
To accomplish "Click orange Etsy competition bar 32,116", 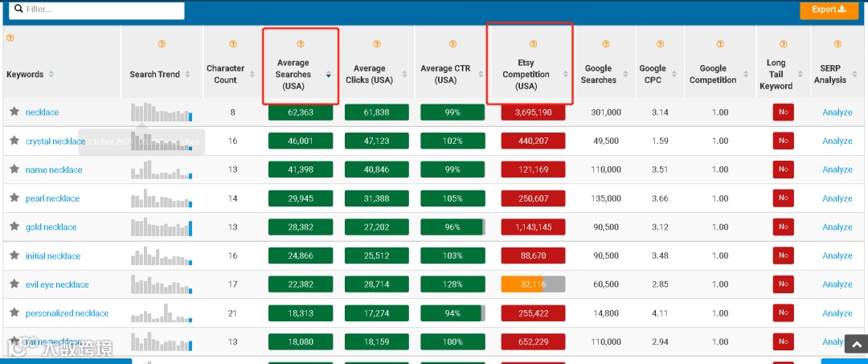I will point(533,284).
